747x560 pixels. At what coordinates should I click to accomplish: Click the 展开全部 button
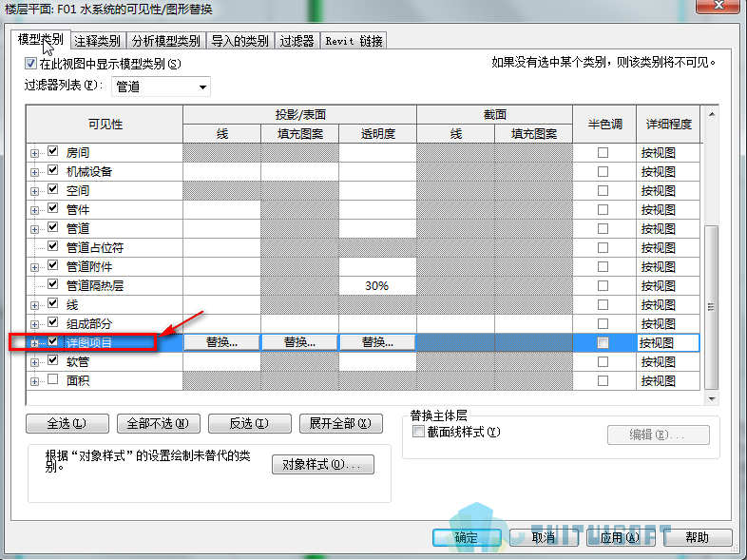[340, 423]
